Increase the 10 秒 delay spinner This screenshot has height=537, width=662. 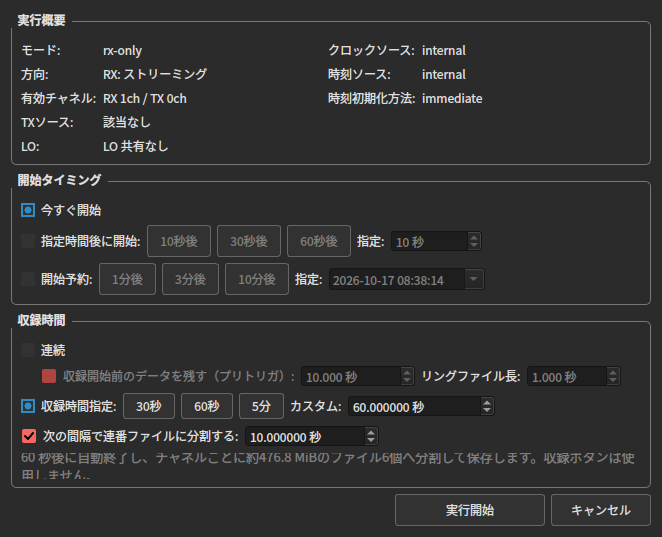click(474, 237)
